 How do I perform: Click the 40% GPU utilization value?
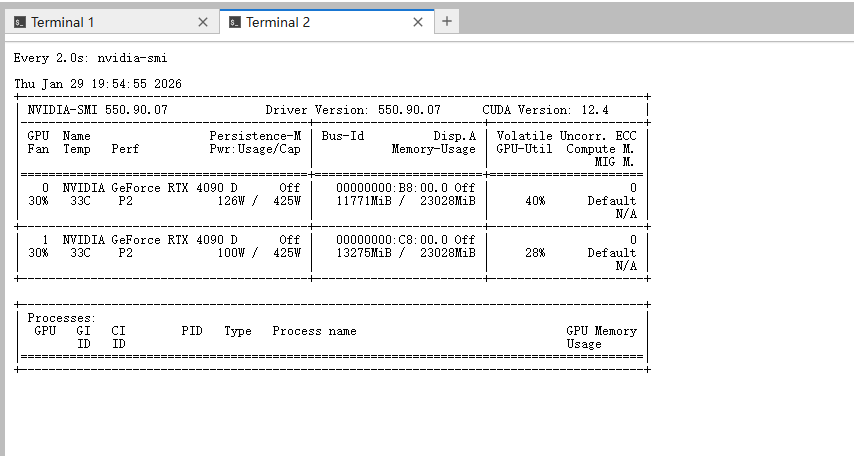click(x=534, y=201)
